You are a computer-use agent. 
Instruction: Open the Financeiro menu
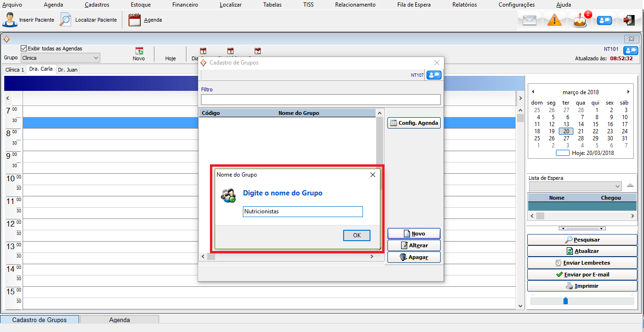(x=185, y=5)
